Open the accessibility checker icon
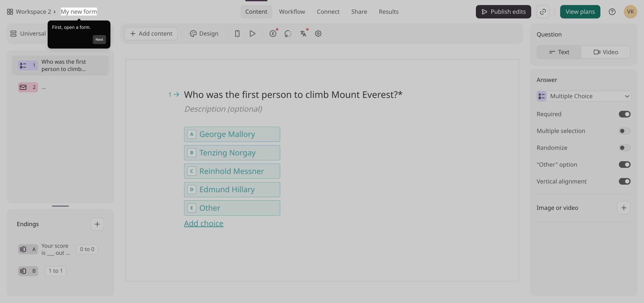Viewport: 644px width, 303px height. click(273, 34)
